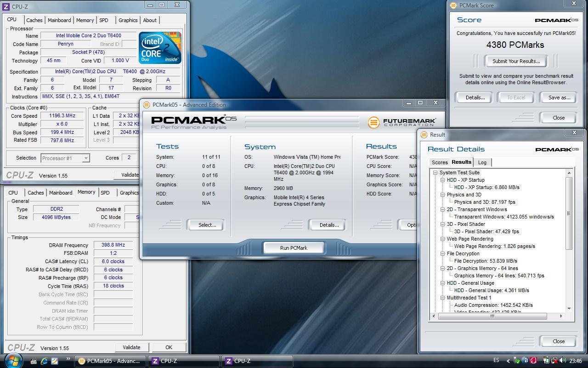Collapse System Test Suite tree node
Image resolution: width=588 pixels, height=368 pixels.
(435, 172)
